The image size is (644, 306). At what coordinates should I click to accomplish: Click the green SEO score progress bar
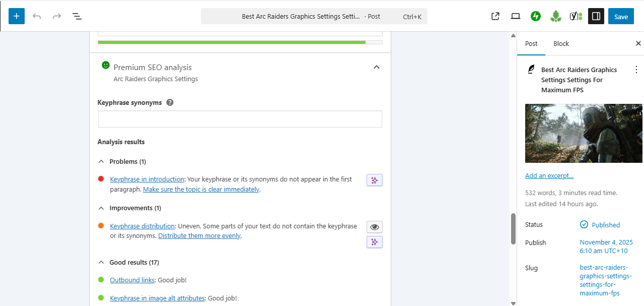232,42
